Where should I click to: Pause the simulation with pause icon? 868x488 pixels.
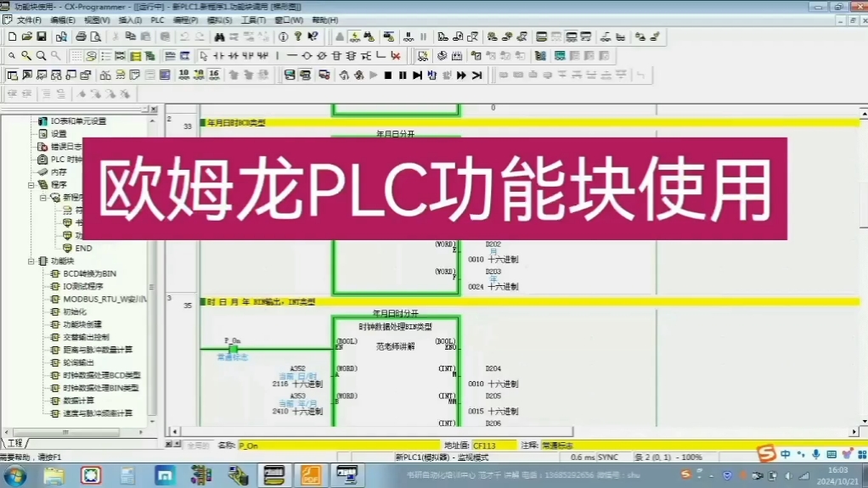[x=403, y=76]
